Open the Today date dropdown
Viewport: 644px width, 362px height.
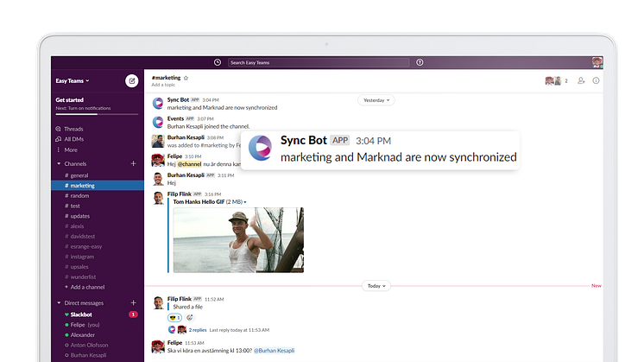click(x=376, y=286)
